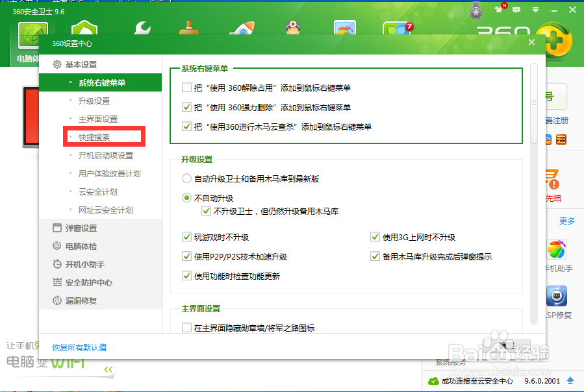
Task: Uncheck the 使用360进行木马云查杀 checkbox
Action: click(x=186, y=127)
